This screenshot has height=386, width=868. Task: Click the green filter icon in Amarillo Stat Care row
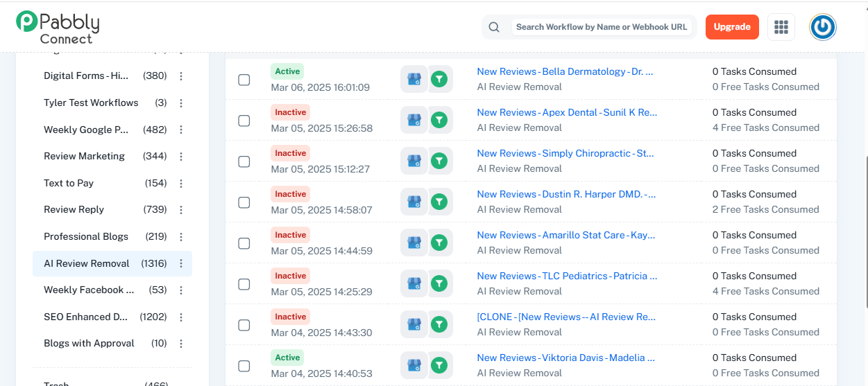[x=439, y=243]
